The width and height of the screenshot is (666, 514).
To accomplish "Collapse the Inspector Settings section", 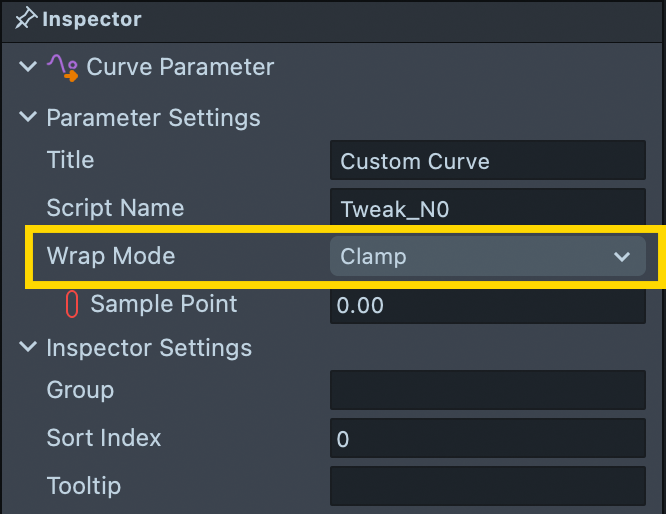I will click(27, 349).
